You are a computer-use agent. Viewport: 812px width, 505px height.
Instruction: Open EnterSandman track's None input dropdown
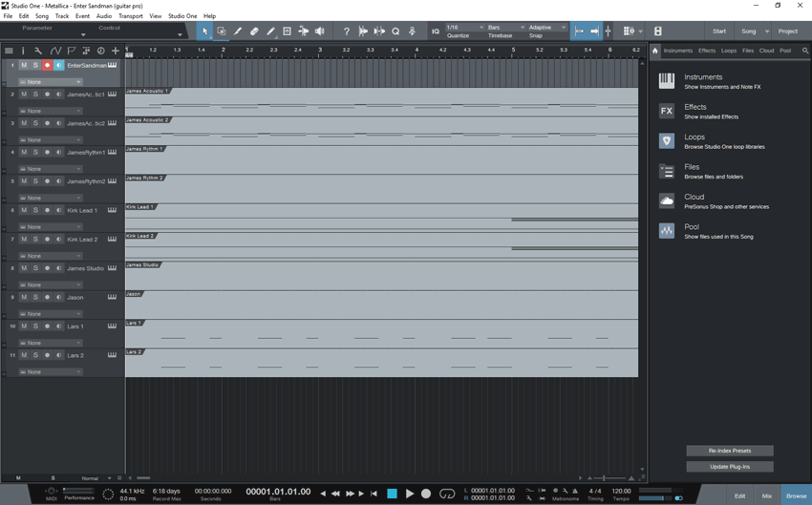[51, 82]
